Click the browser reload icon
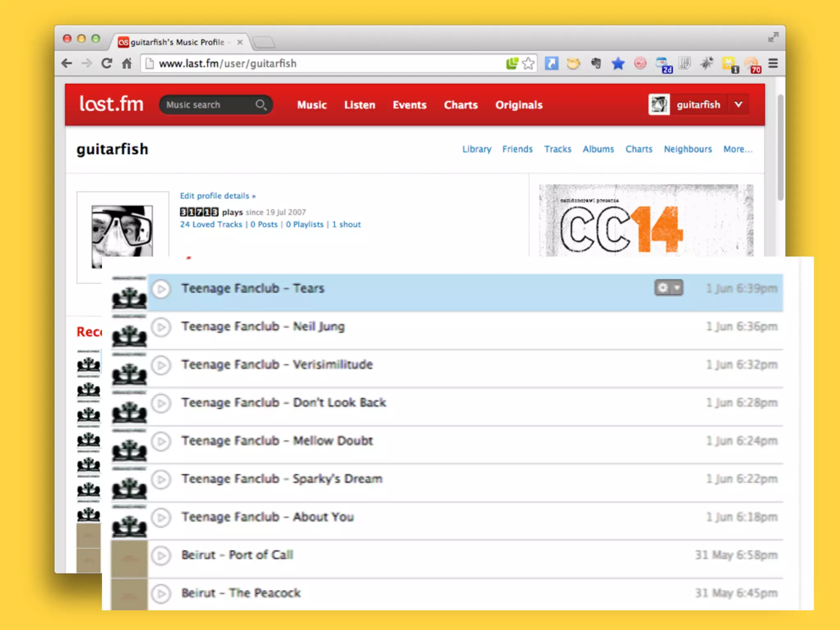 tap(107, 64)
